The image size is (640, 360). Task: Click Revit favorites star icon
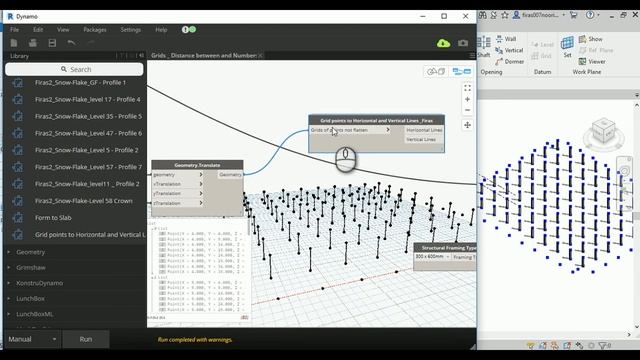tap(505, 15)
